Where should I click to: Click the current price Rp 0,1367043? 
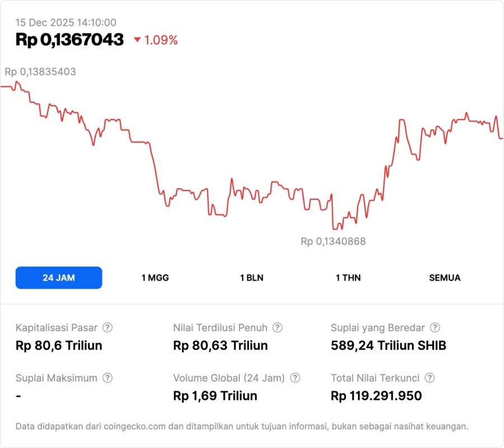point(69,40)
